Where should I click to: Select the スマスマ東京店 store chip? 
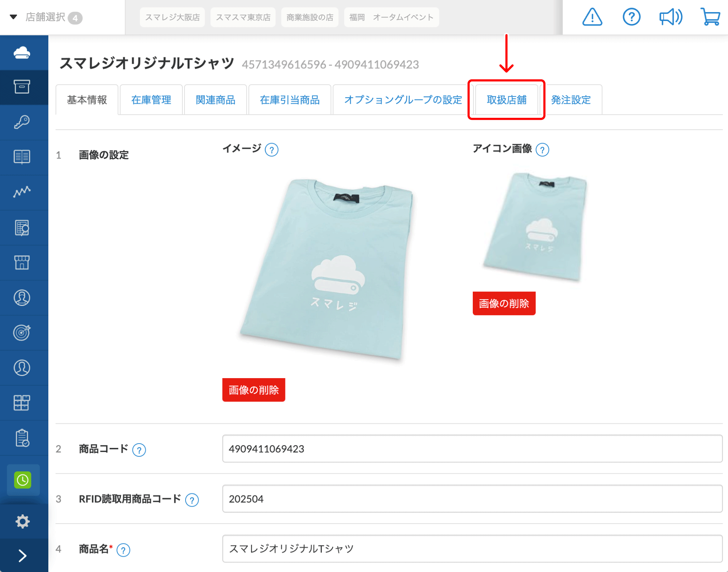(x=243, y=17)
